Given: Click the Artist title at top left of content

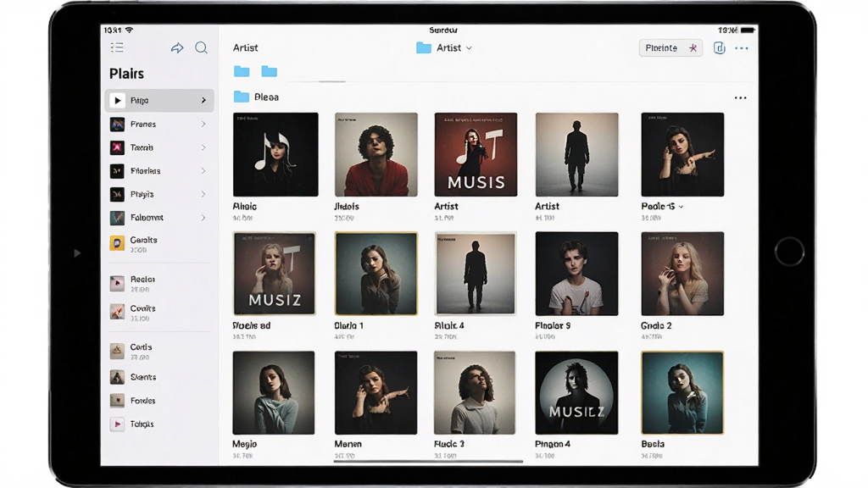Looking at the screenshot, I should 245,48.
